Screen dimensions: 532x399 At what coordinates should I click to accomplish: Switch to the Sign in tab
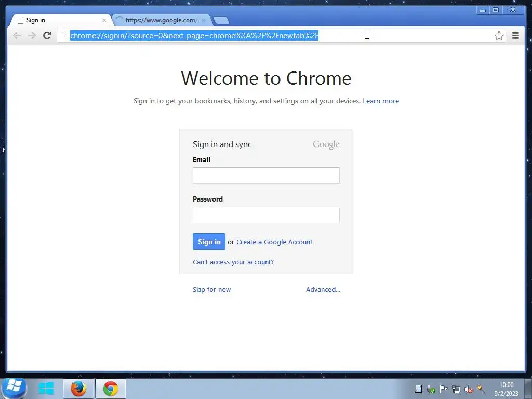click(61, 20)
